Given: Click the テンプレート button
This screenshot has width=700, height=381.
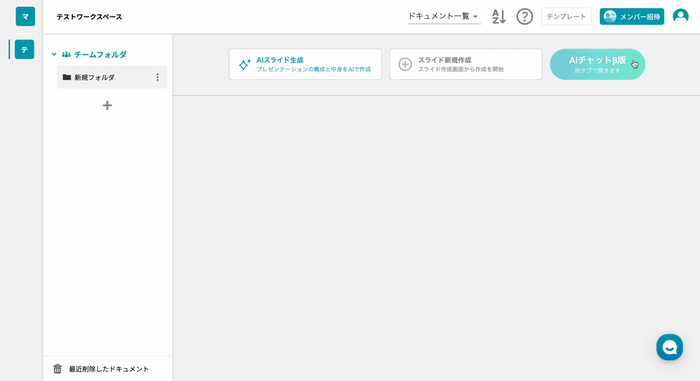Looking at the screenshot, I should tap(566, 17).
